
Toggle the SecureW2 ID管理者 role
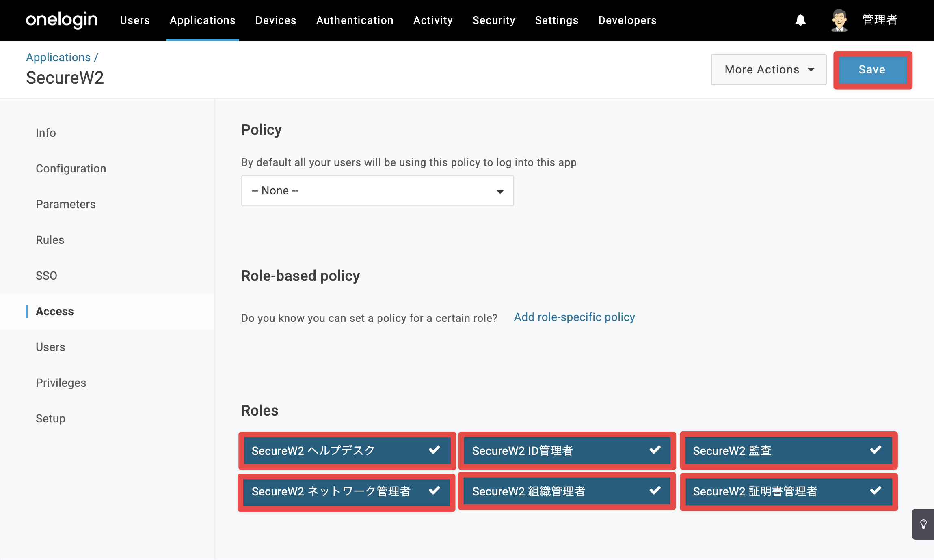[567, 450]
